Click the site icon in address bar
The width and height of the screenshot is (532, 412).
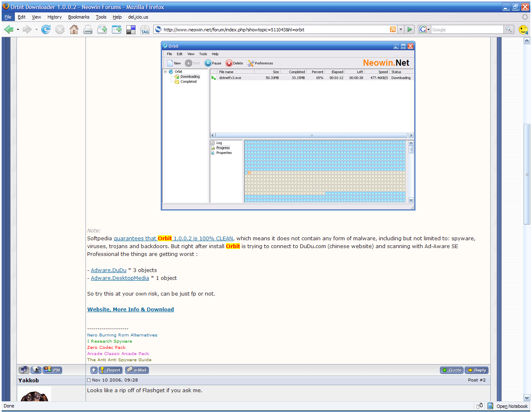pyautogui.click(x=158, y=30)
